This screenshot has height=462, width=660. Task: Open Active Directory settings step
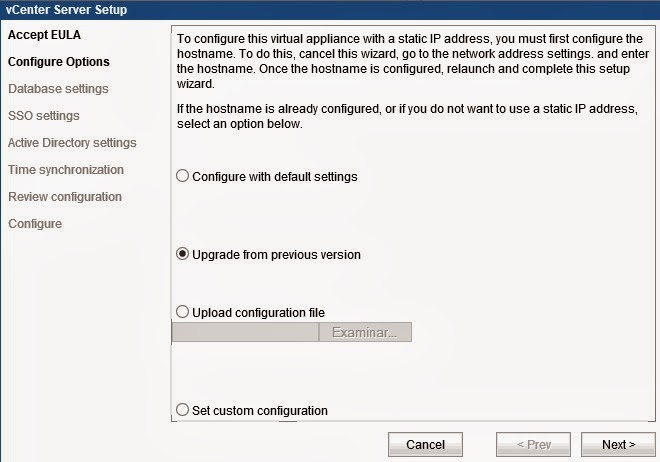(72, 143)
